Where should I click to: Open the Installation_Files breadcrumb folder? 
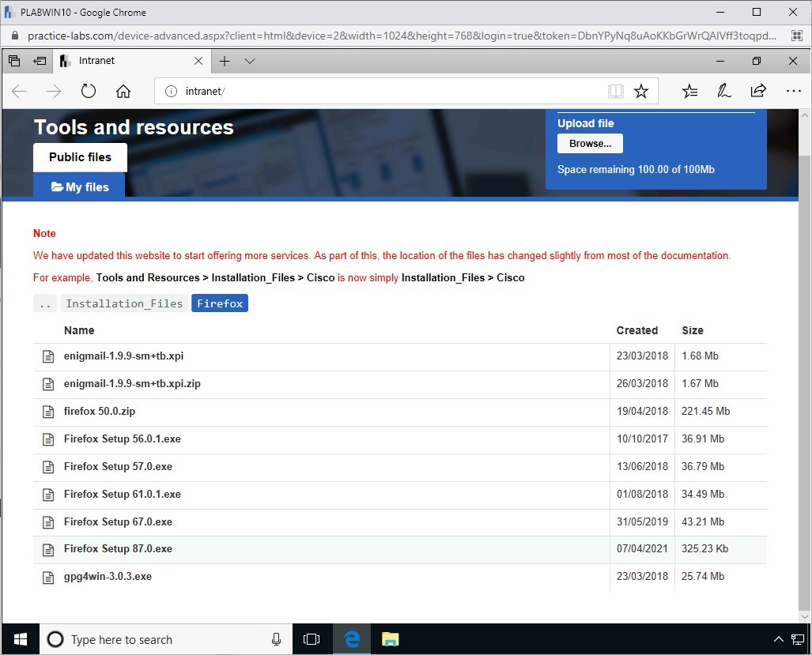(x=124, y=303)
